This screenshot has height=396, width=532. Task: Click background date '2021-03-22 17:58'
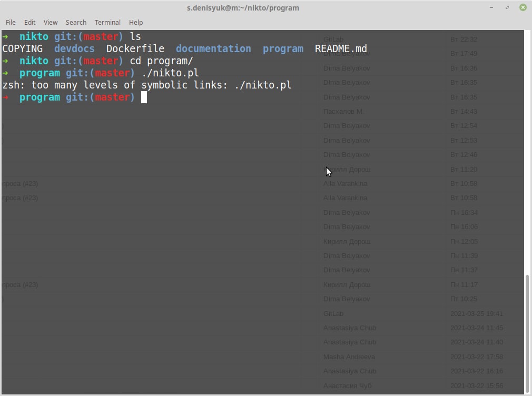(x=477, y=357)
